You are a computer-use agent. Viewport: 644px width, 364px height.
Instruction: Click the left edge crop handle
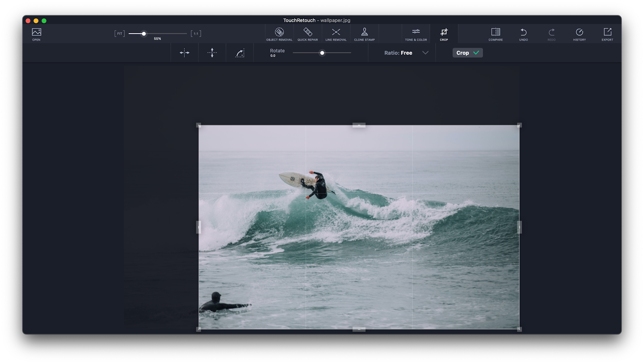point(198,227)
